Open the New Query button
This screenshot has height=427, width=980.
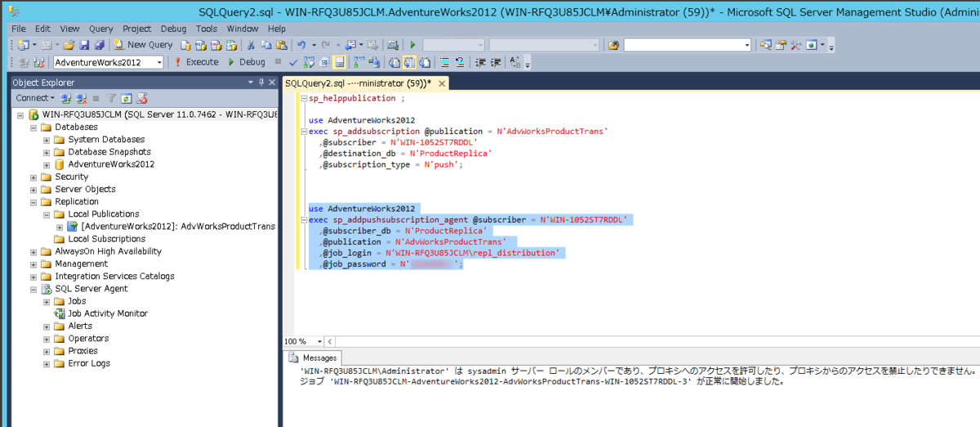[144, 45]
